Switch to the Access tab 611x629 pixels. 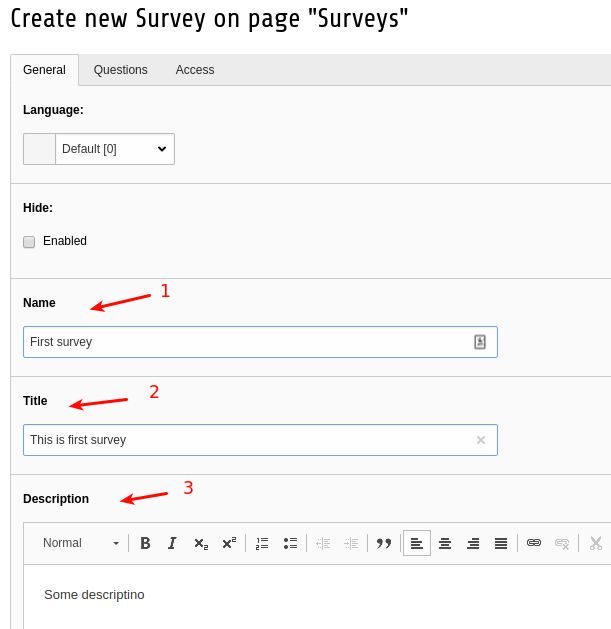[195, 70]
